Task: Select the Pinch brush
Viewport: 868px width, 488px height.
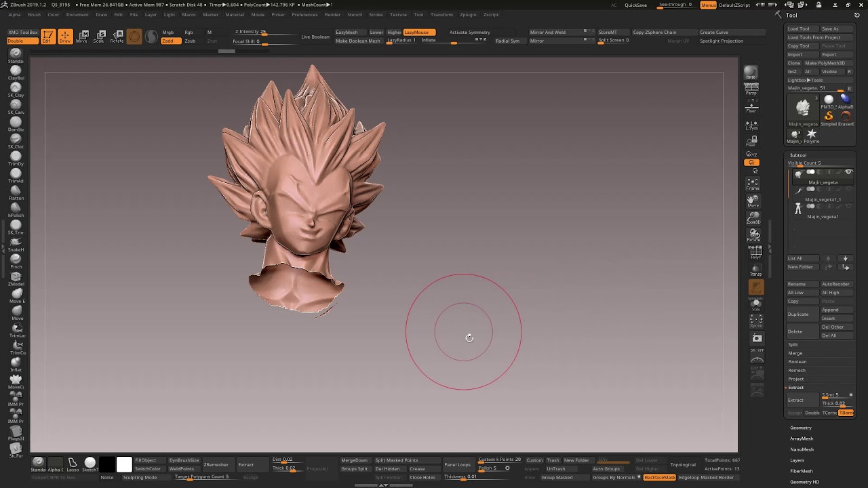Action: point(16,262)
